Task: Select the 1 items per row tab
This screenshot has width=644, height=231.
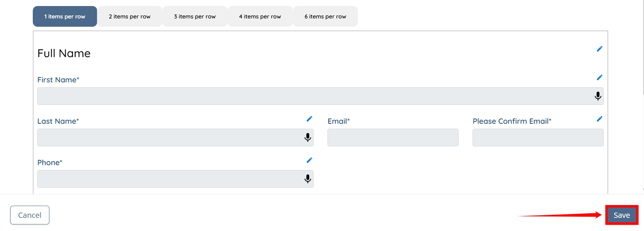Action: pyautogui.click(x=65, y=17)
